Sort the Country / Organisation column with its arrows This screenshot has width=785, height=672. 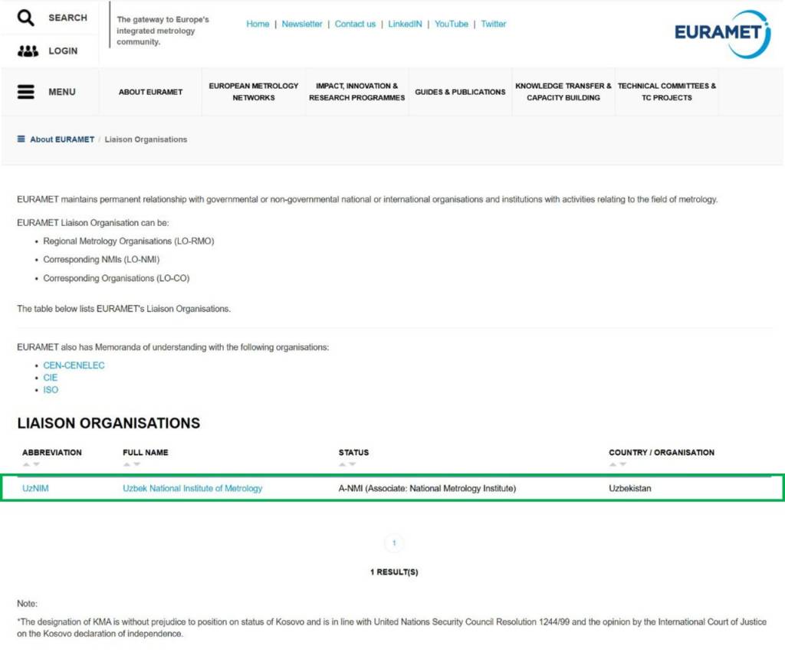coord(618,464)
